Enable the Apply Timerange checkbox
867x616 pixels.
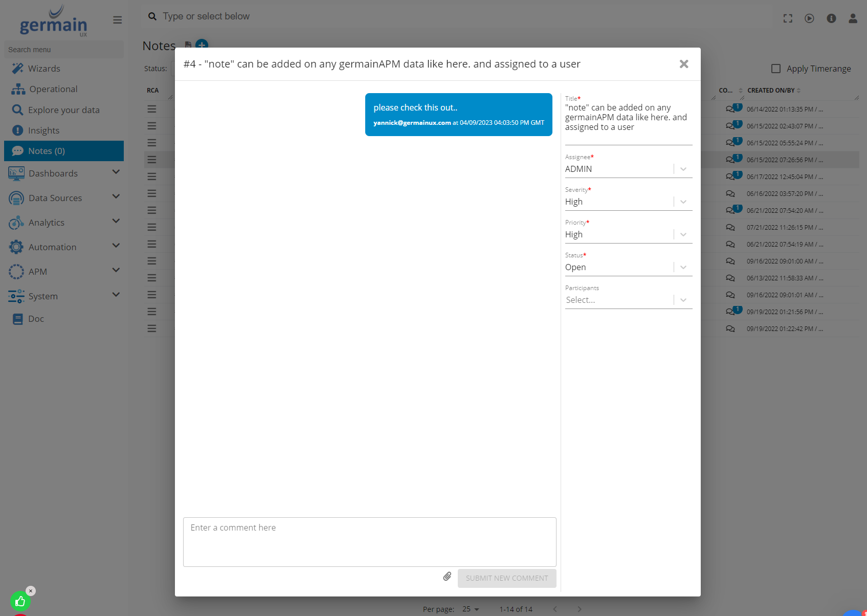776,69
